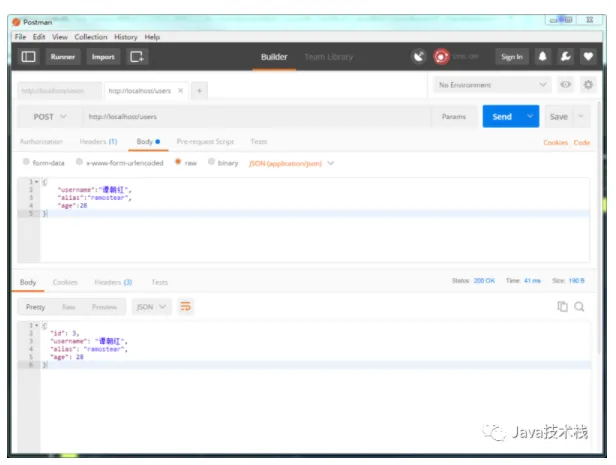
Task: Open request Authorization tab
Action: (41, 141)
